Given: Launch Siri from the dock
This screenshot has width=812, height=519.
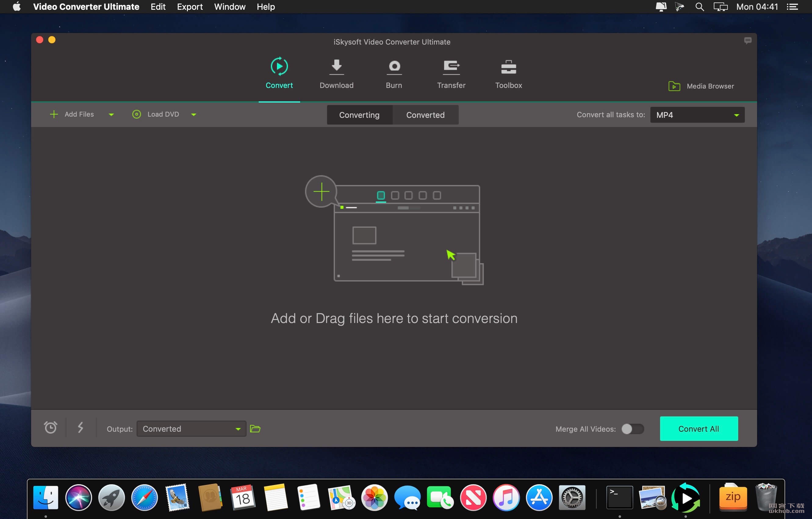Looking at the screenshot, I should (78, 497).
